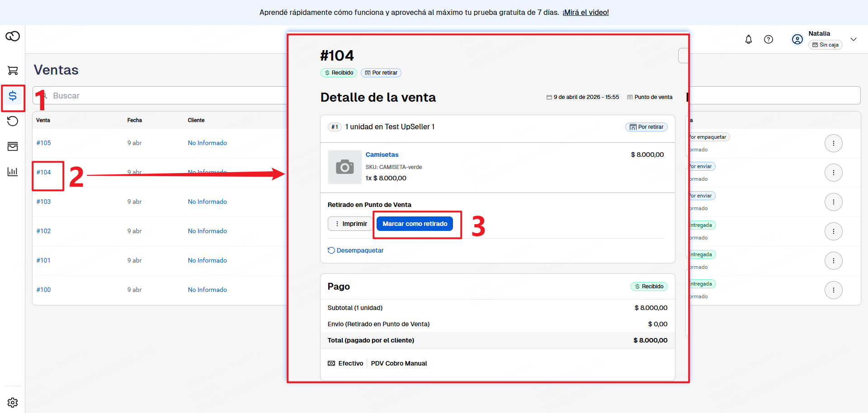Image resolution: width=868 pixels, height=413 pixels.
Task: Open three-dot menu for sale #100 row
Action: (x=833, y=290)
